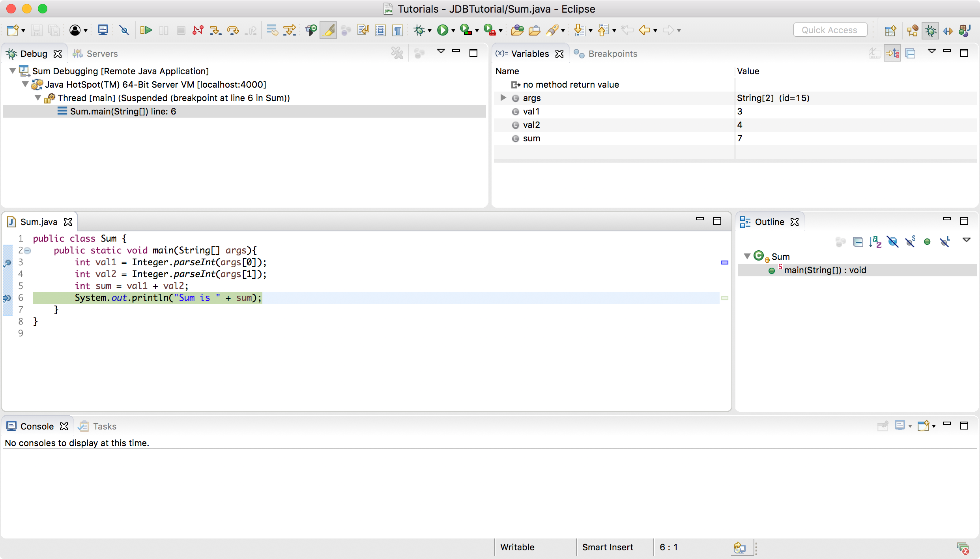Click Collapse All in Variables view

click(911, 53)
